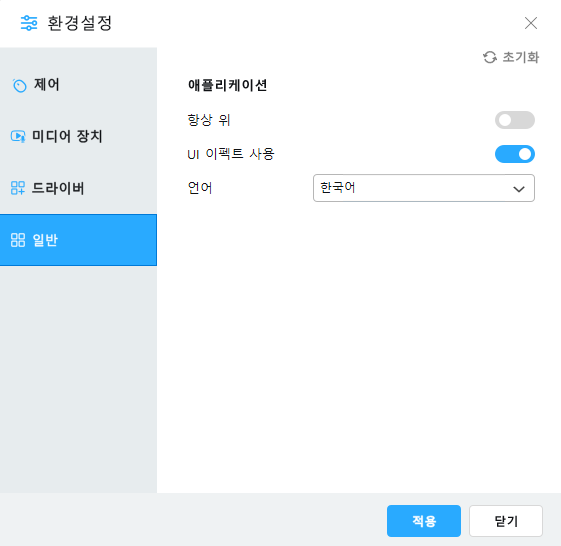The width and height of the screenshot is (561, 546).
Task: Enable the 항상 위 toggle switch
Action: (514, 120)
